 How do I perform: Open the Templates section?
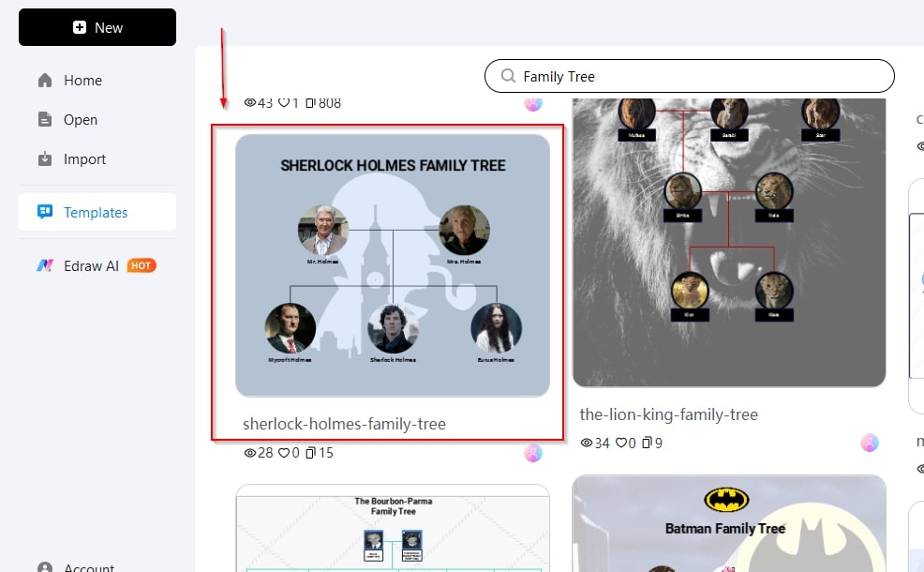coord(97,212)
